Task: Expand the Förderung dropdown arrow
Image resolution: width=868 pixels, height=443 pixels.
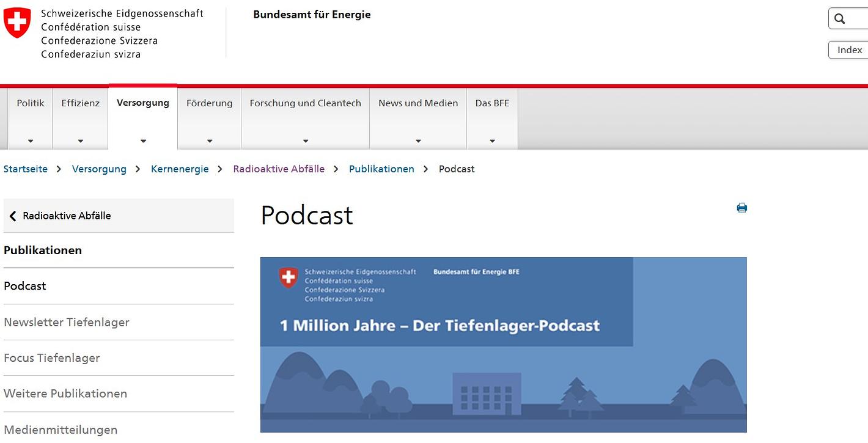Action: [210, 141]
